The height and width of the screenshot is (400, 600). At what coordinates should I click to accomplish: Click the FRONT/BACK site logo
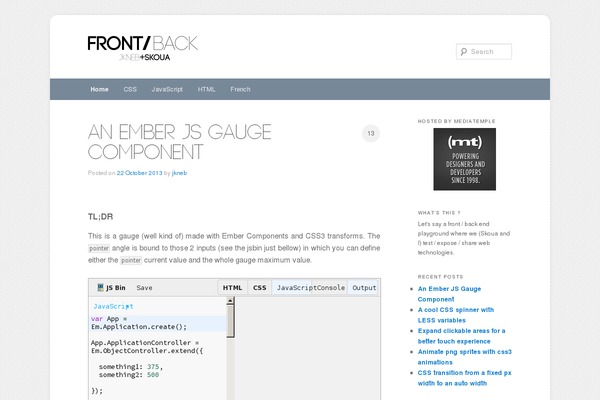tap(142, 48)
